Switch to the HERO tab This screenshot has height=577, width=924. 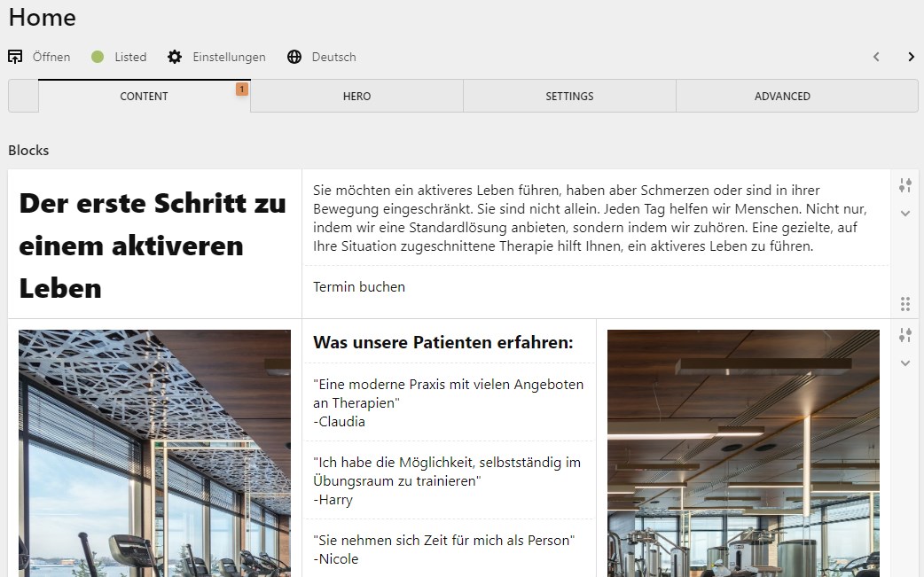(x=356, y=96)
